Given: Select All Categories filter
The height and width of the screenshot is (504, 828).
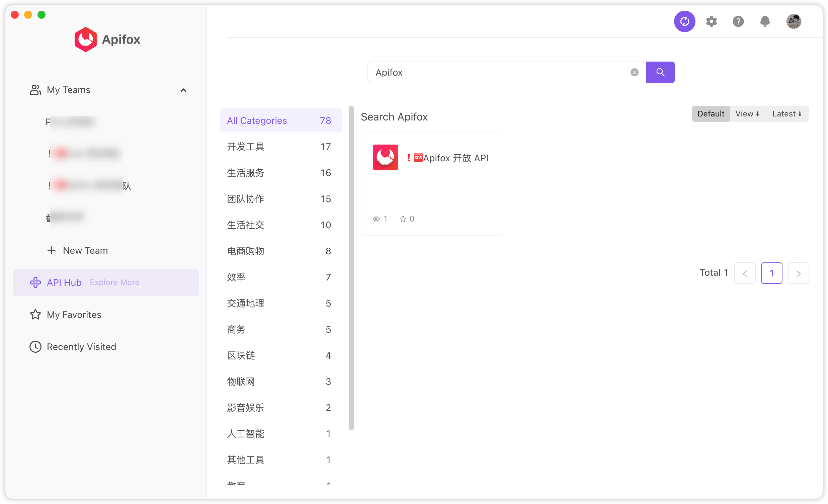Looking at the screenshot, I should (x=280, y=120).
